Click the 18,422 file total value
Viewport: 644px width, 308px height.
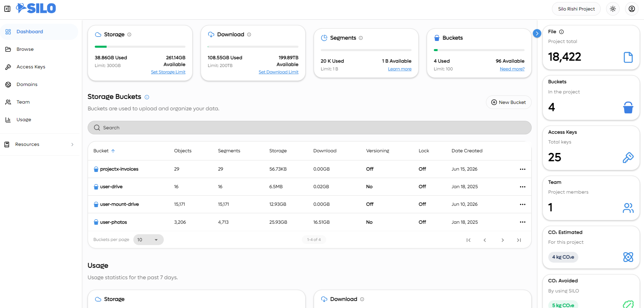pyautogui.click(x=564, y=57)
